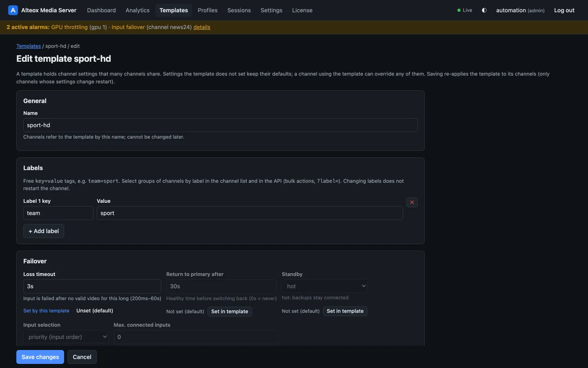Select the Templates nav item
The width and height of the screenshot is (588, 368).
point(174,10)
